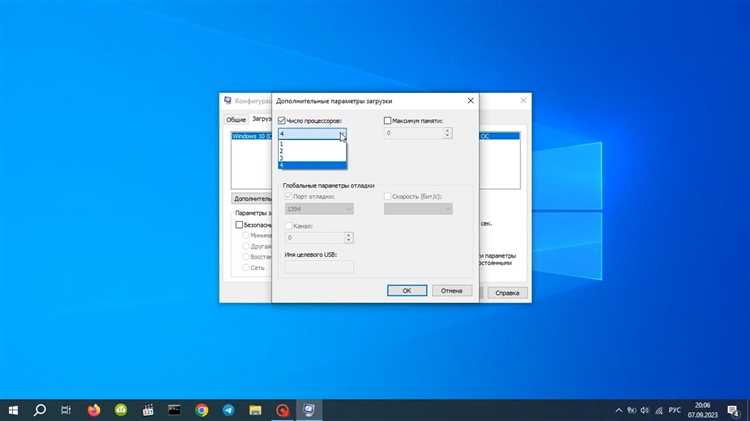Click the Справка button

[x=507, y=292]
